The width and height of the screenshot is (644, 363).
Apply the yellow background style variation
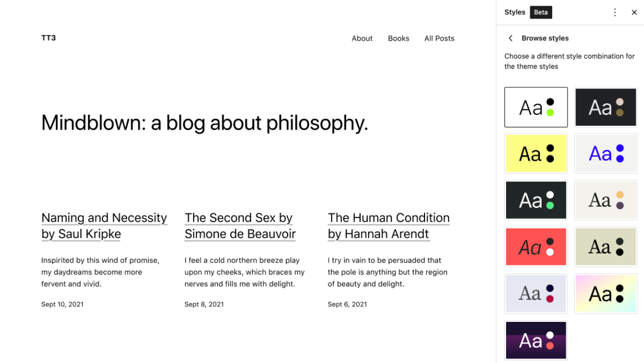pos(536,154)
